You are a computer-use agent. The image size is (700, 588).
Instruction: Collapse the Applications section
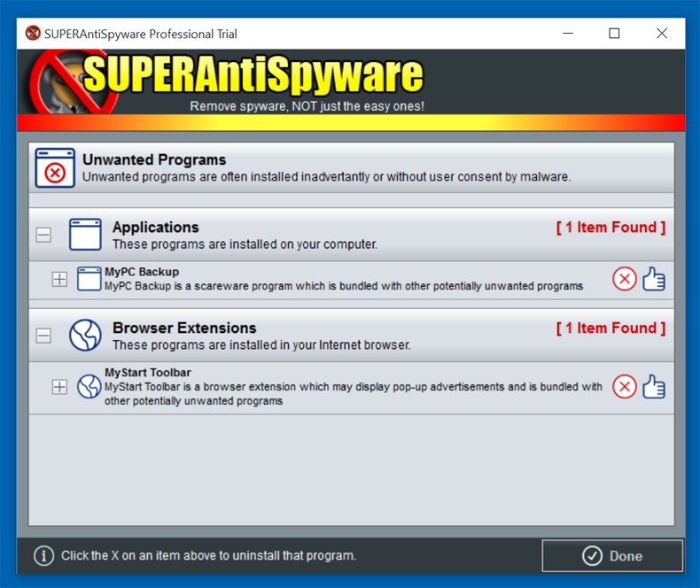(x=43, y=235)
